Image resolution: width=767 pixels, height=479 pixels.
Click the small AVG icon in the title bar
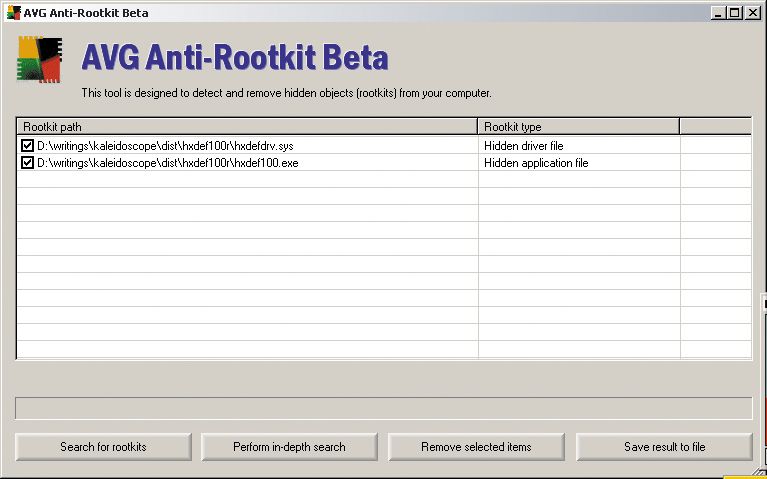(13, 12)
